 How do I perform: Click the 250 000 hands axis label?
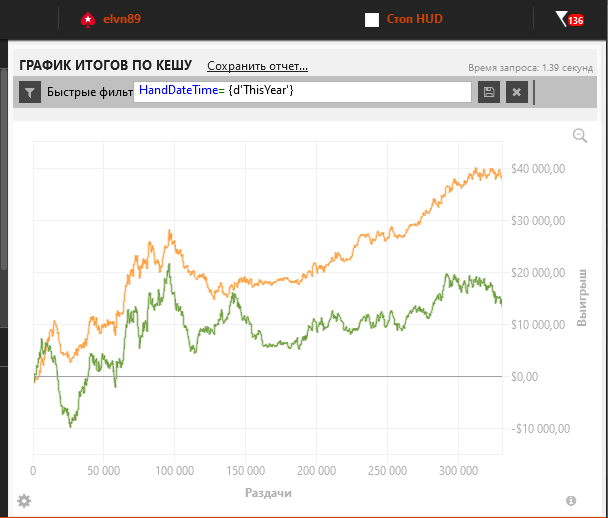pos(387,471)
